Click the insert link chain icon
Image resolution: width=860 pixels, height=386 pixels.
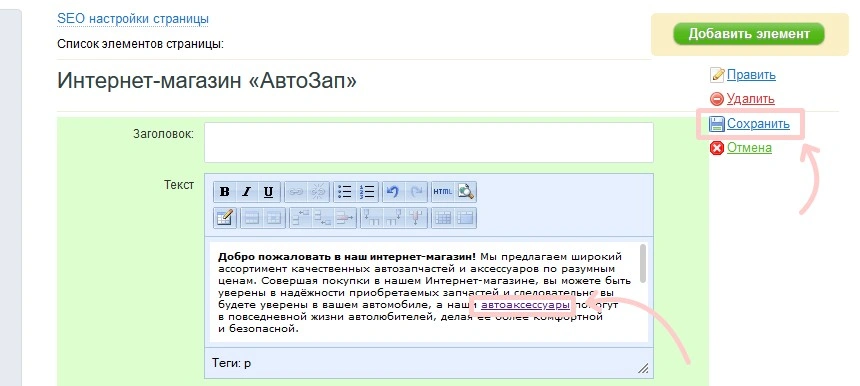pos(296,192)
